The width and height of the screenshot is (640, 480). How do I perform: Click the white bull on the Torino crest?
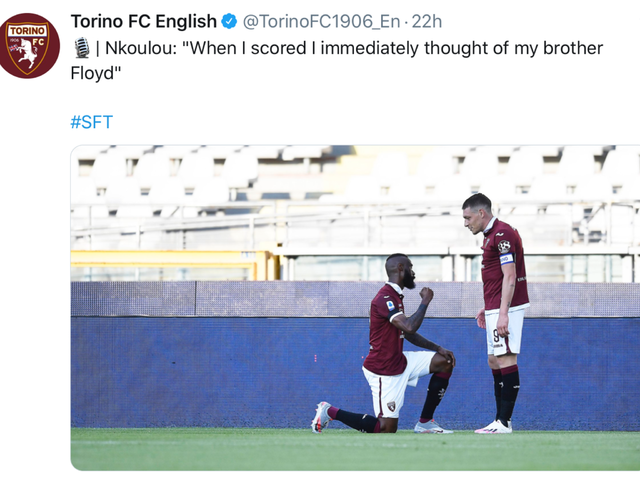pyautogui.click(x=27, y=53)
